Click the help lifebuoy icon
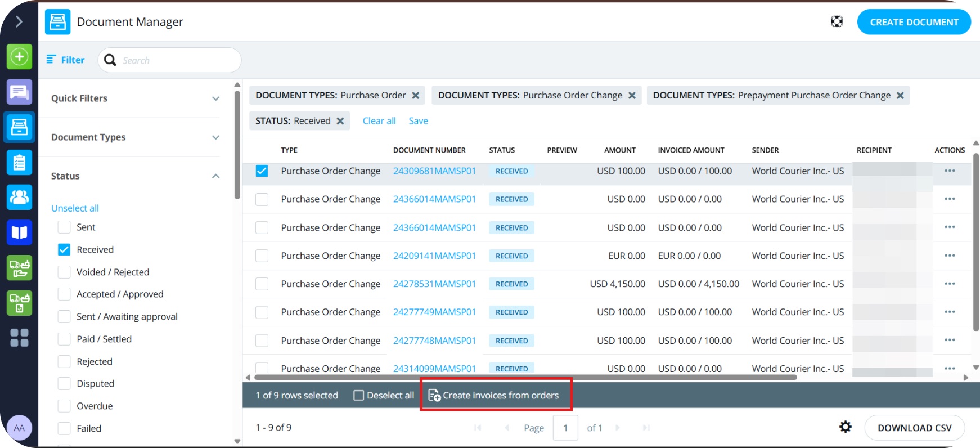 click(837, 22)
